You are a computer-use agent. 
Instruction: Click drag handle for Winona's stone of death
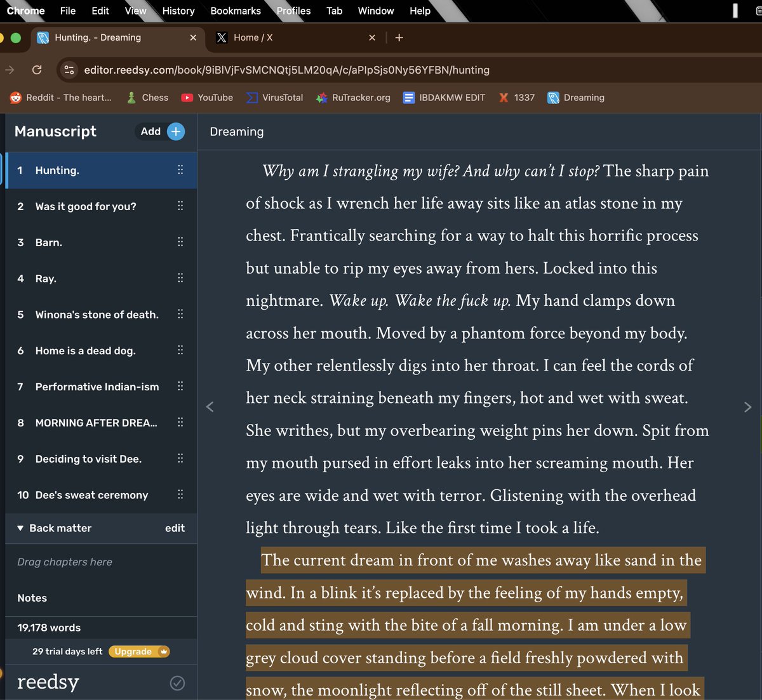click(180, 315)
